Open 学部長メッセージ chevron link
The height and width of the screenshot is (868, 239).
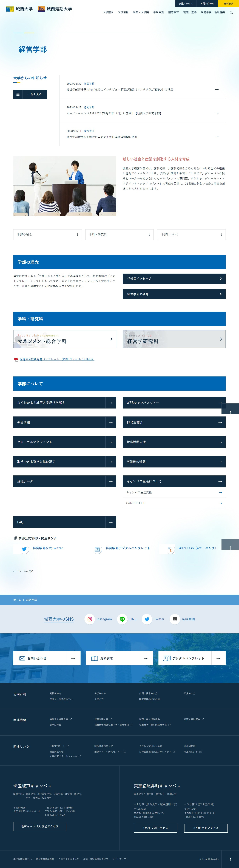pyautogui.click(x=174, y=279)
